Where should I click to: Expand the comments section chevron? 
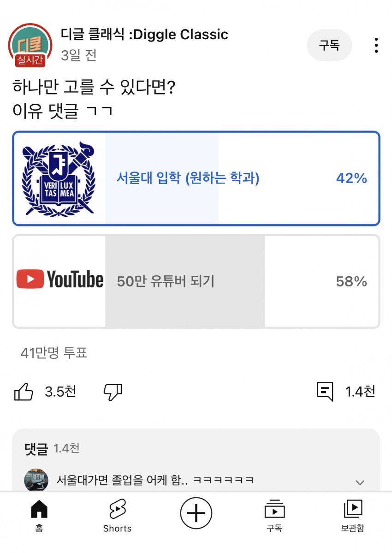click(360, 482)
